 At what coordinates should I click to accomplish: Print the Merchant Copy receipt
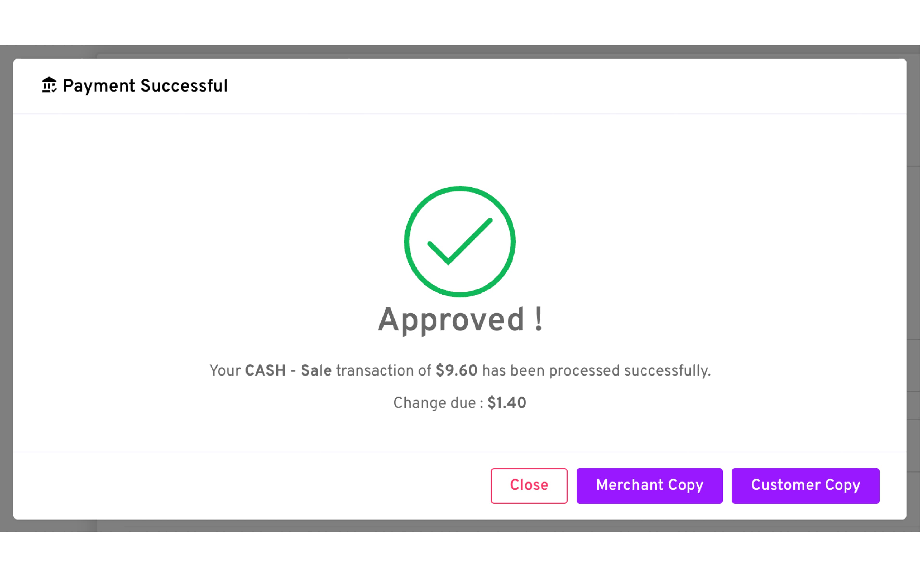click(x=649, y=485)
